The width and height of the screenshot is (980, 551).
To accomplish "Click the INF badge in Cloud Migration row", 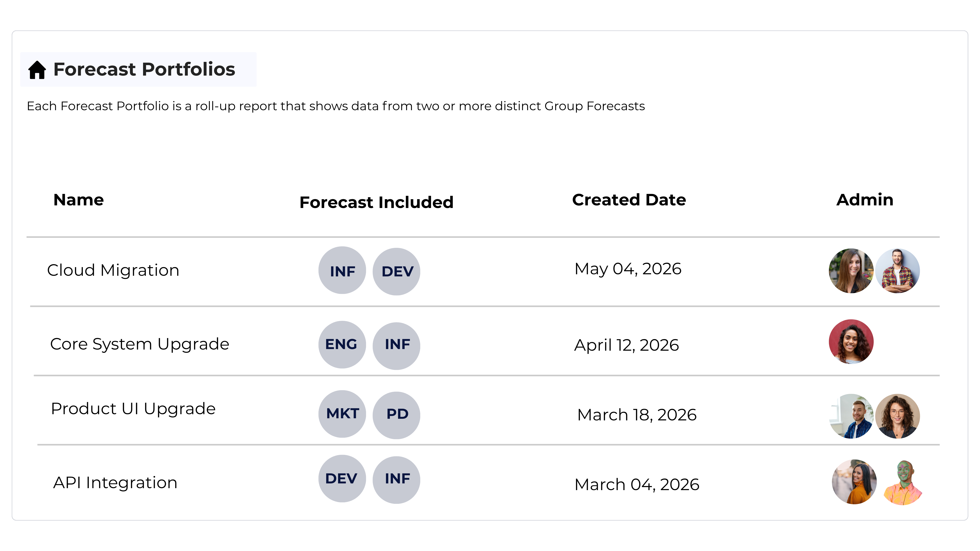I will (342, 270).
